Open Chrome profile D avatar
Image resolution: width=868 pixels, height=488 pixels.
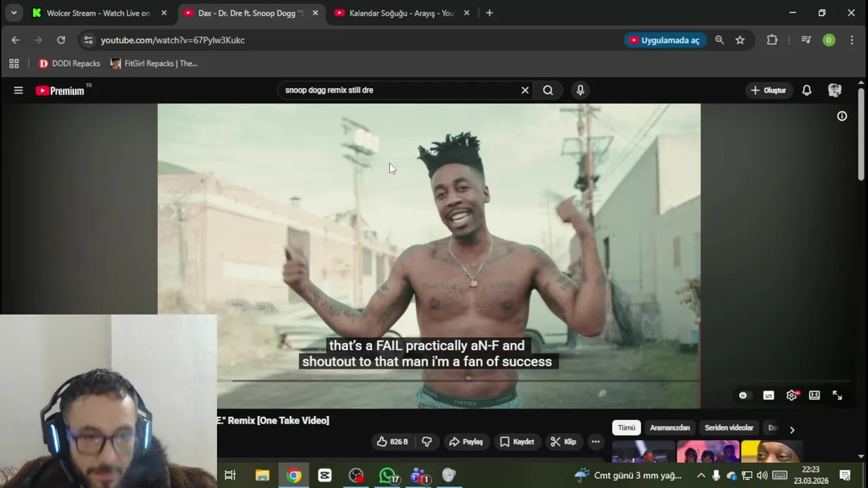coord(829,40)
